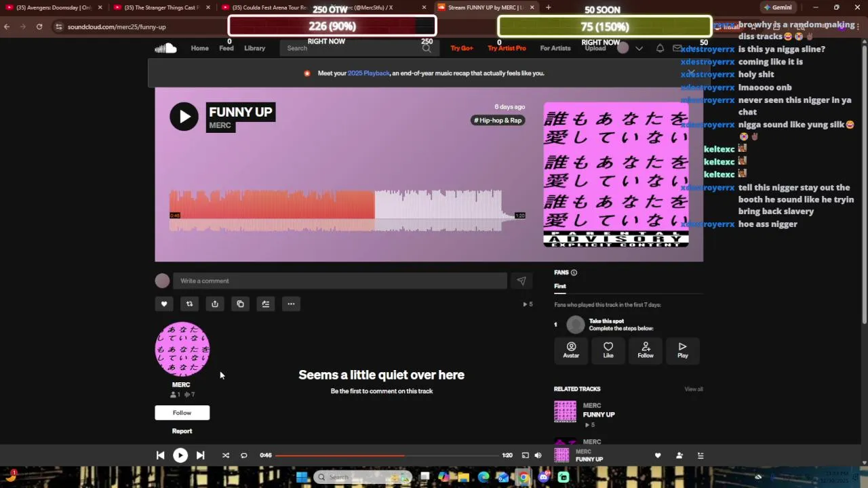Screen dimensions: 868x488
Task: Switch to The Stranger Things Cast tab
Action: [x=163, y=7]
